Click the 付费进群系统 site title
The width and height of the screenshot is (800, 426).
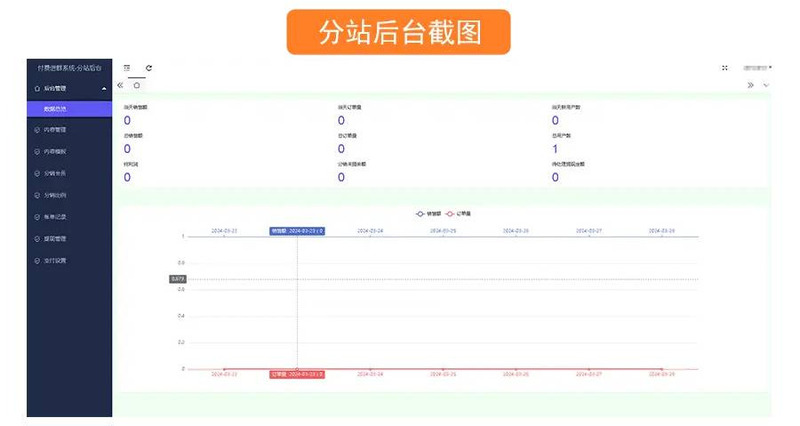pyautogui.click(x=68, y=68)
